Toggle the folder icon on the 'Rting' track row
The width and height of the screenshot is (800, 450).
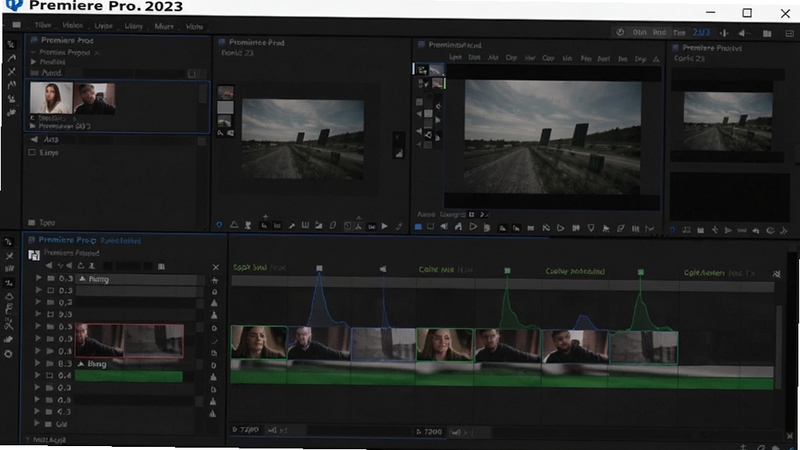click(x=51, y=279)
